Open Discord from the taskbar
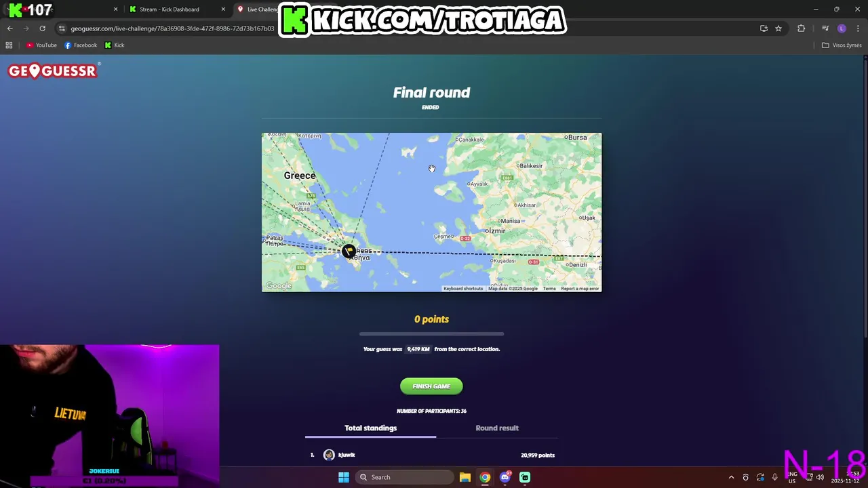 pyautogui.click(x=505, y=477)
